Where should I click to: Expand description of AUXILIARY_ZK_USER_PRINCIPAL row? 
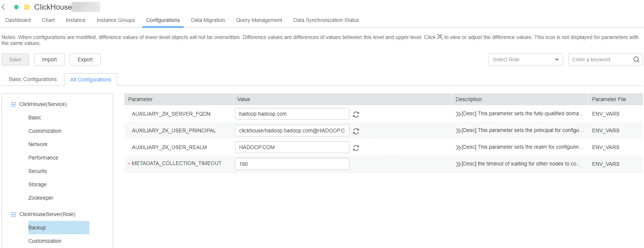tap(458, 131)
